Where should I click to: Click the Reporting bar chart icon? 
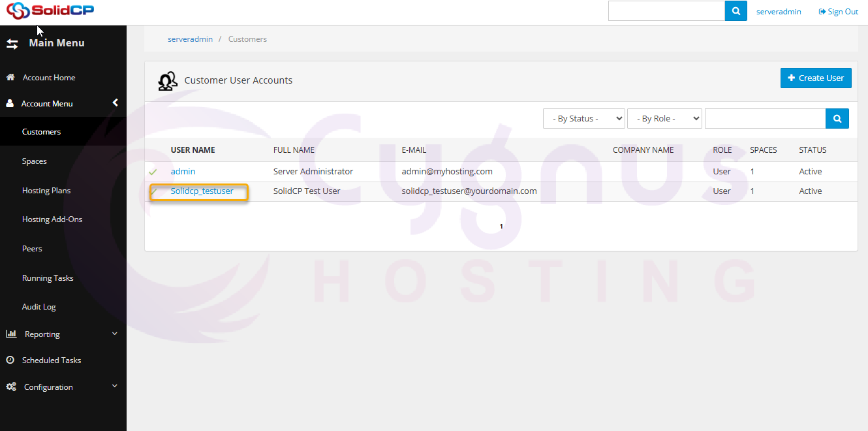pyautogui.click(x=11, y=334)
